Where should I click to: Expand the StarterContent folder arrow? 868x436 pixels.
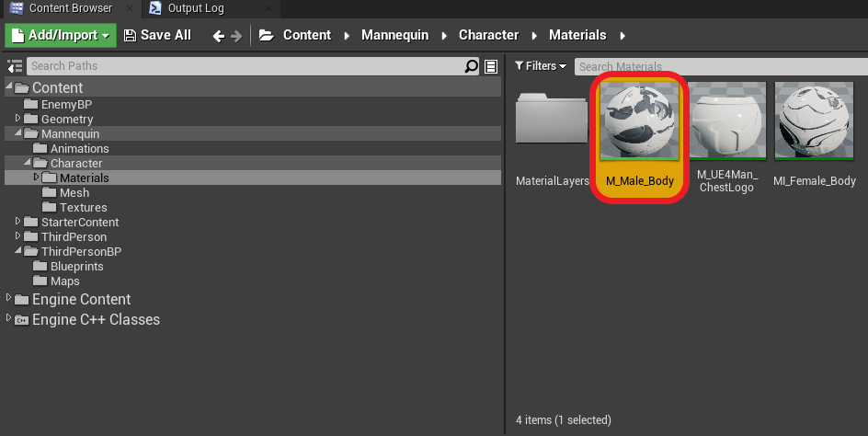pos(17,221)
